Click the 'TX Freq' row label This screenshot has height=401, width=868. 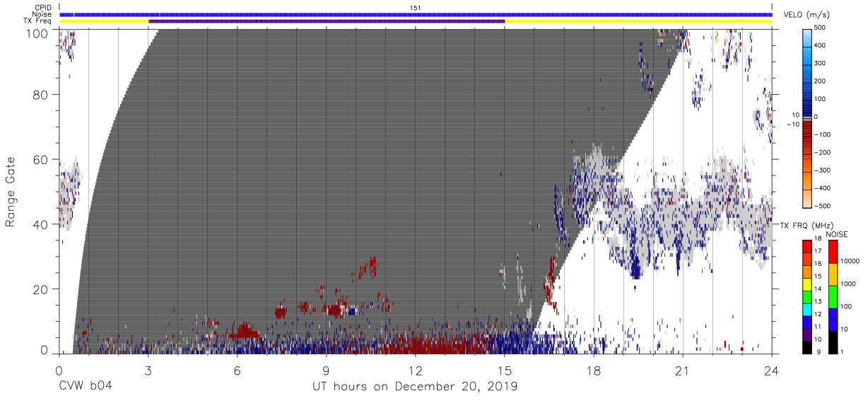(38, 21)
